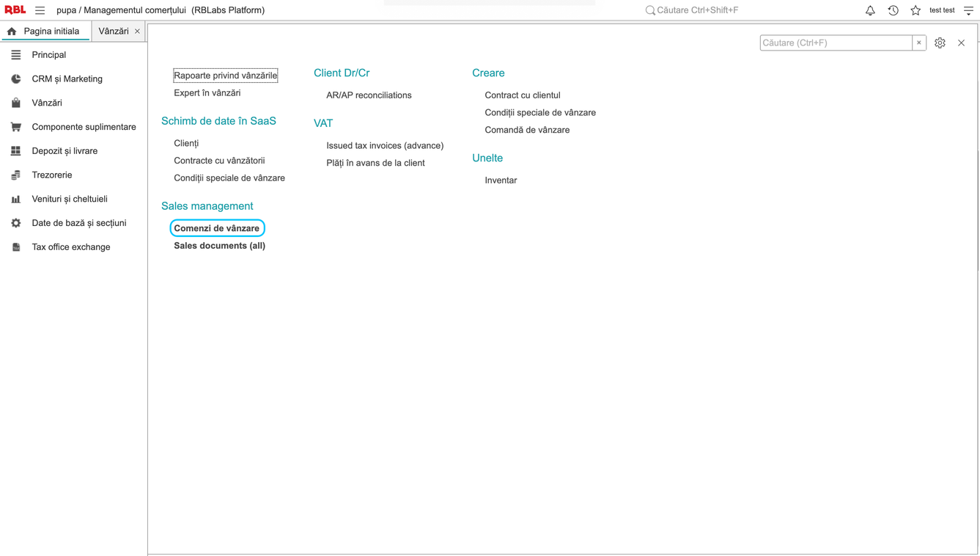This screenshot has width=980, height=556.
Task: Open Comenzi de vânzare list
Action: point(217,228)
